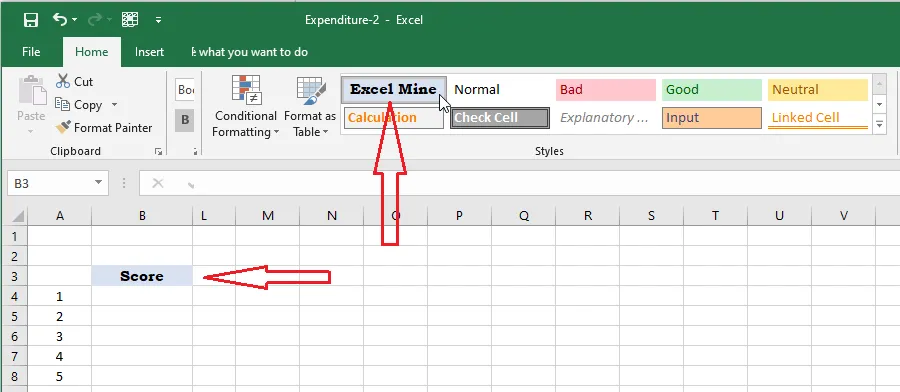This screenshot has width=900, height=392.
Task: Select column R header
Action: click(588, 216)
